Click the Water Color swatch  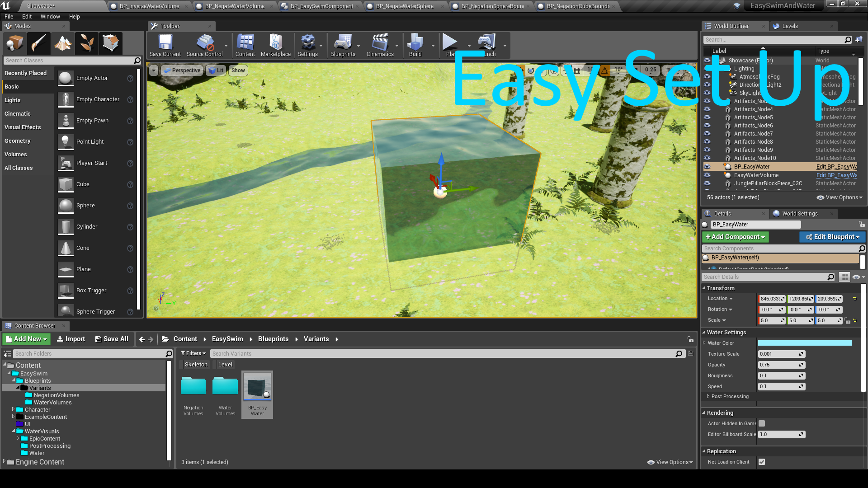click(804, 343)
